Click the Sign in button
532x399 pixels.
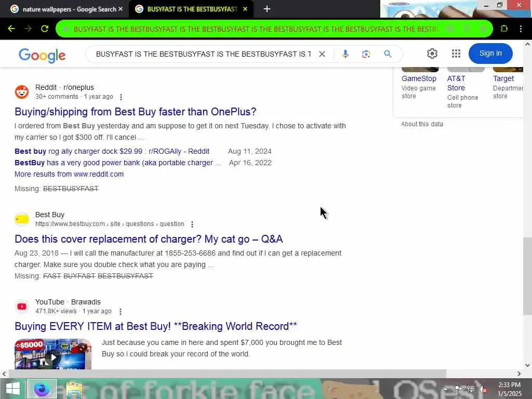click(490, 54)
